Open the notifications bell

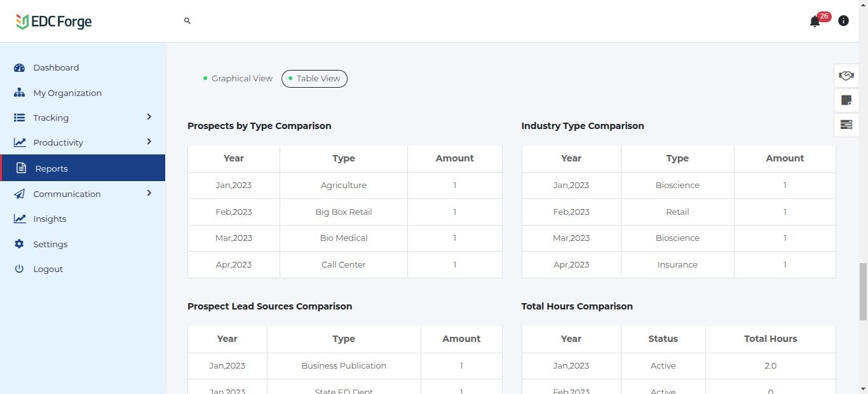click(815, 22)
